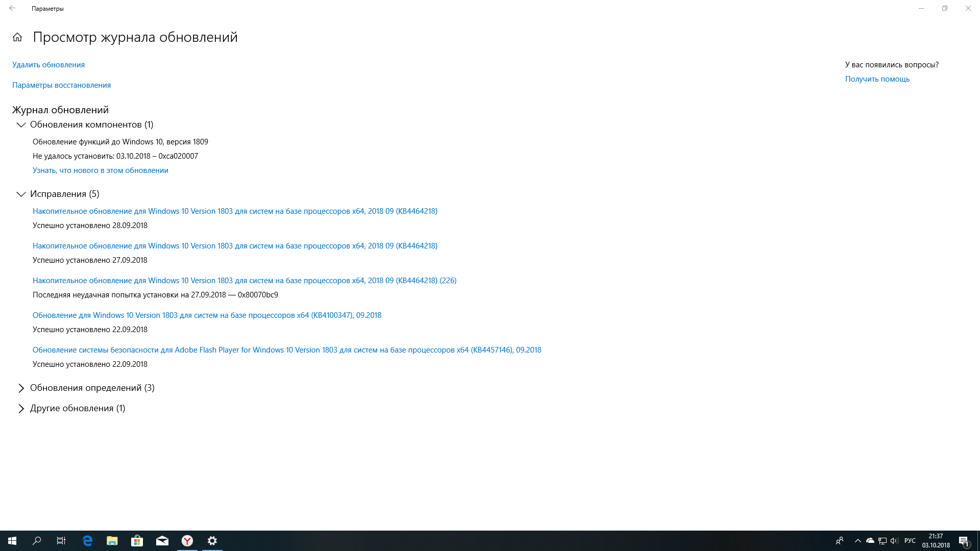Open Microsoft Edge from taskbar
Image resolution: width=980 pixels, height=551 pixels.
[87, 541]
